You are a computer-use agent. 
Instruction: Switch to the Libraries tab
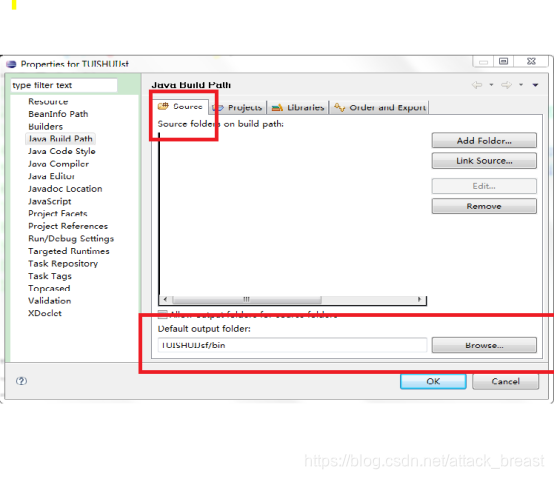(x=298, y=107)
